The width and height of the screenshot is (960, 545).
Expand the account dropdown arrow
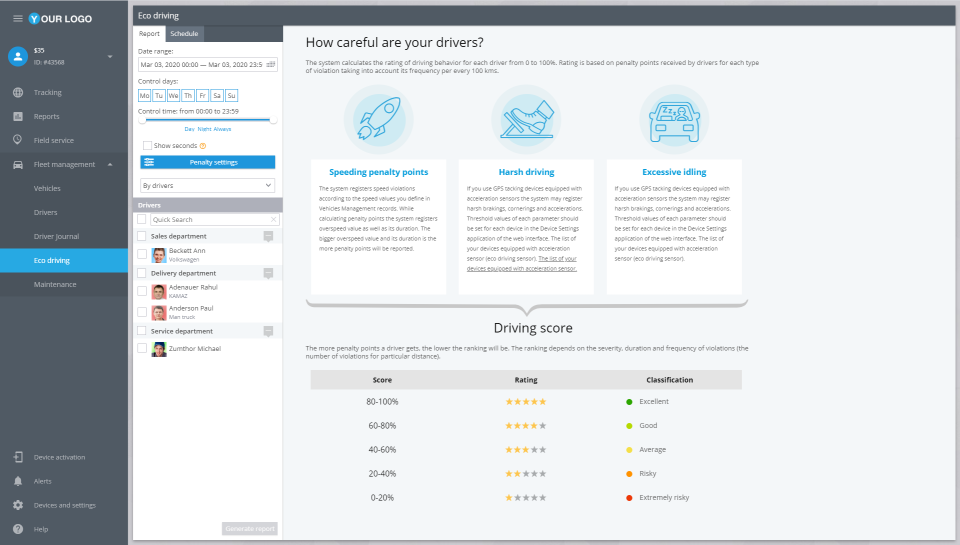(110, 56)
